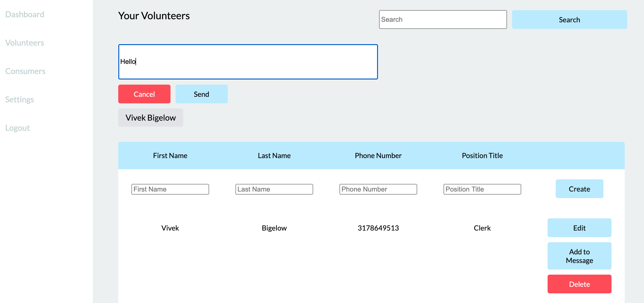644x303 pixels.
Task: Click inside the Hello message box
Action: tap(248, 62)
